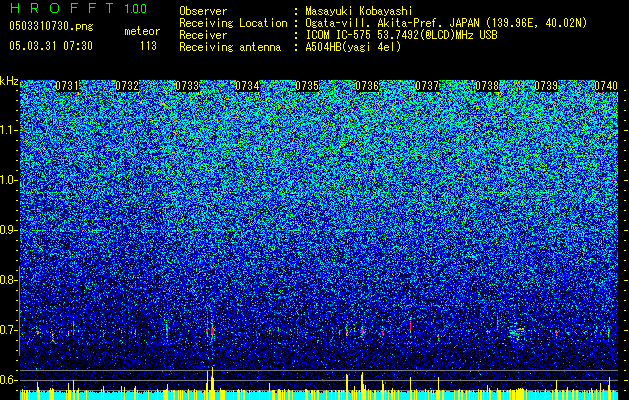Click the 0732 time marker
This screenshot has width=629, height=400.
point(127,86)
